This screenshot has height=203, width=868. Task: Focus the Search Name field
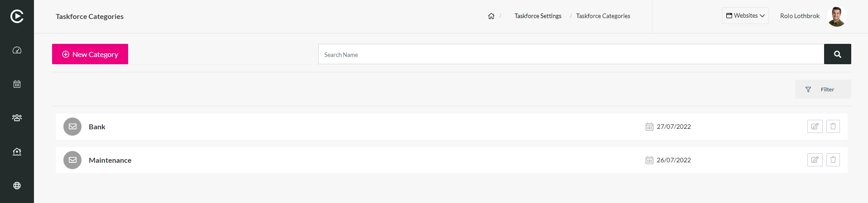click(571, 54)
